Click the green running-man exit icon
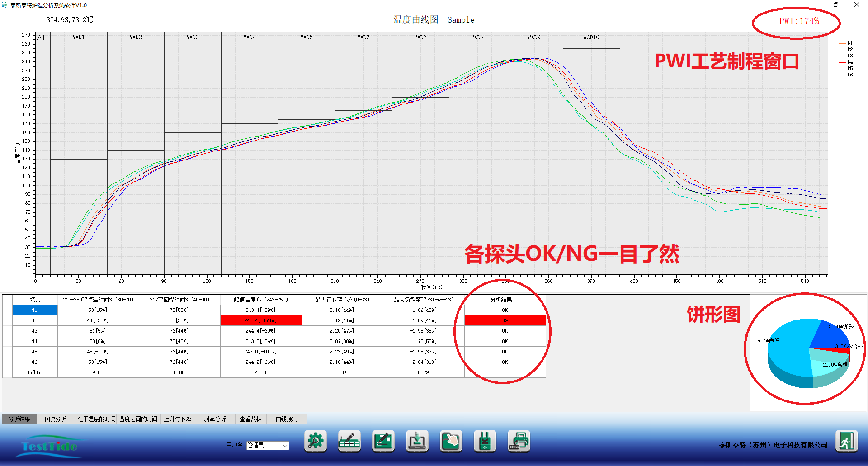868x466 pixels. click(x=846, y=441)
